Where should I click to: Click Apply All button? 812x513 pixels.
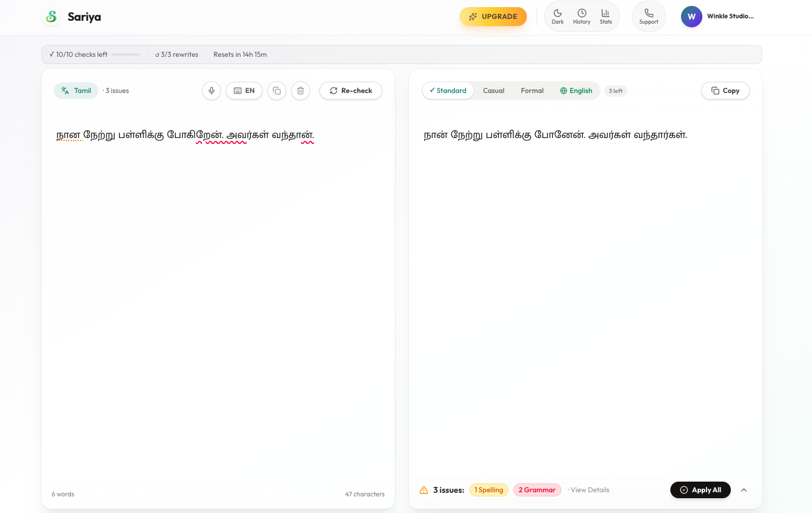click(x=701, y=490)
